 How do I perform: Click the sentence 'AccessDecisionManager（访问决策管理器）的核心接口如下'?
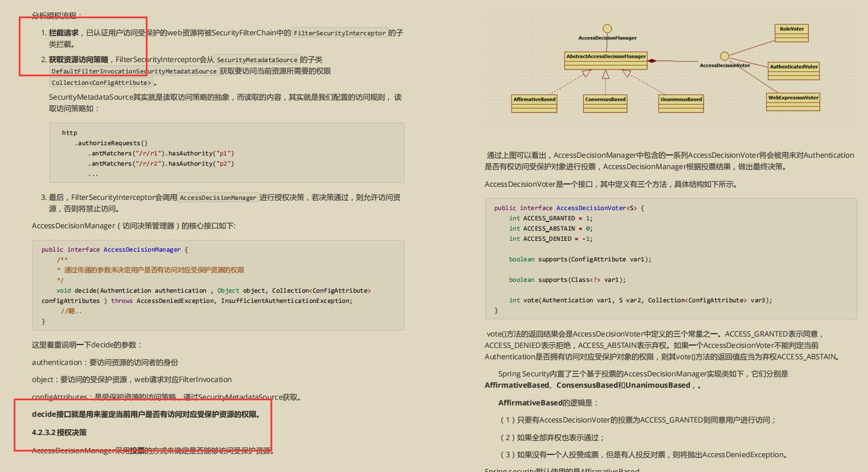click(133, 226)
